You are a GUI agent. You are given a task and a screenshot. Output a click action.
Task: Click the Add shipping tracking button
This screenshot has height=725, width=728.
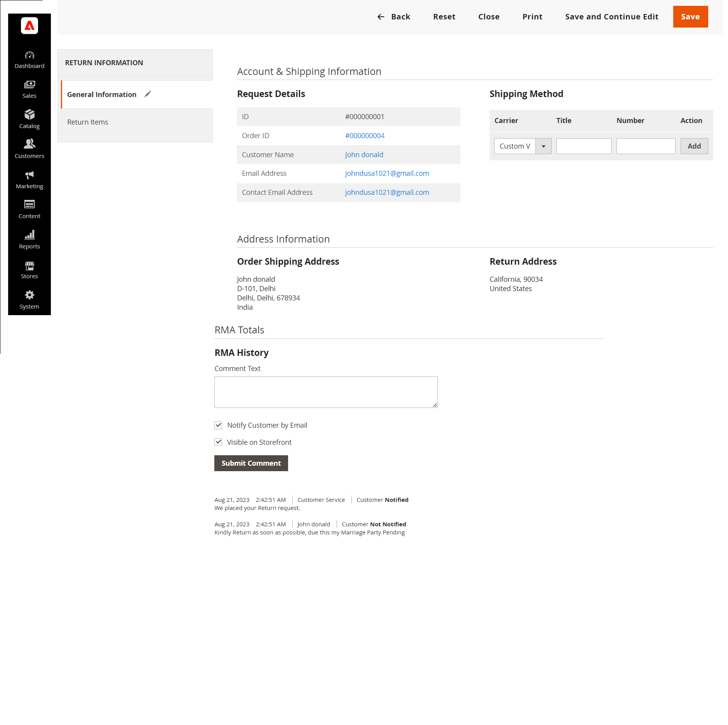[x=694, y=146]
